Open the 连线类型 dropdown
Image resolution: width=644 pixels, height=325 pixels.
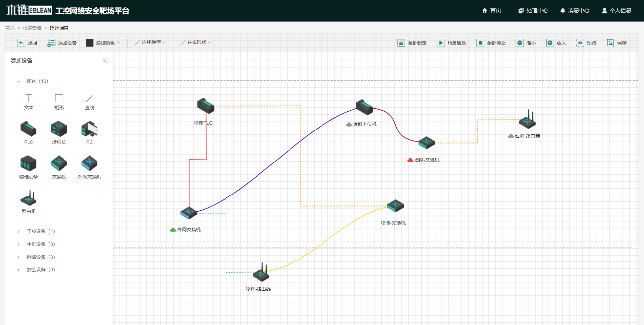(150, 43)
